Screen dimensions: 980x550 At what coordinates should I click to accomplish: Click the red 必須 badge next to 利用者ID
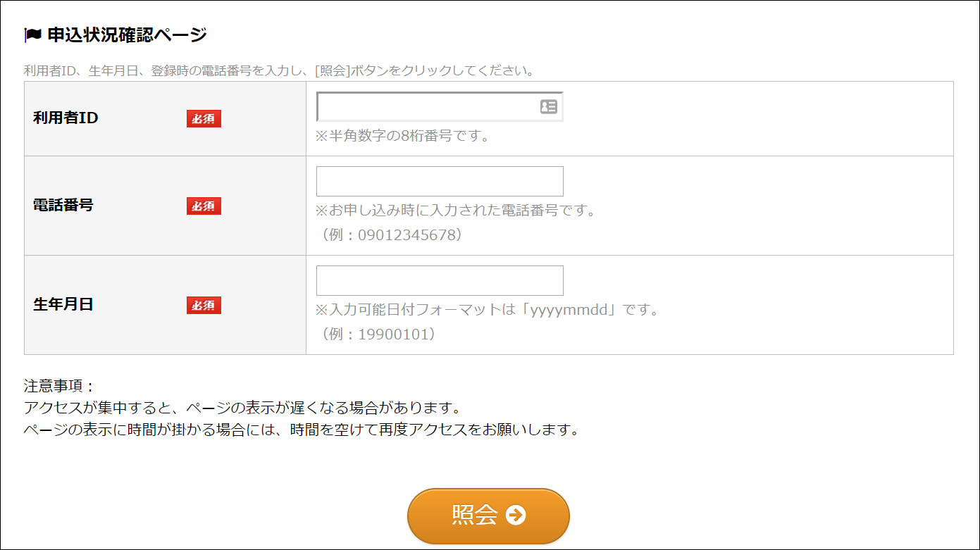click(204, 119)
